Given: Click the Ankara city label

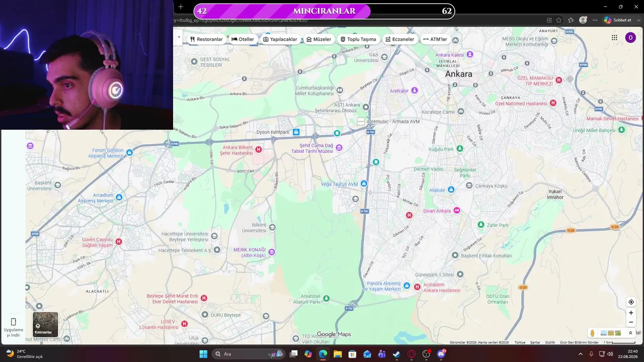Looking at the screenshot, I should click(459, 74).
